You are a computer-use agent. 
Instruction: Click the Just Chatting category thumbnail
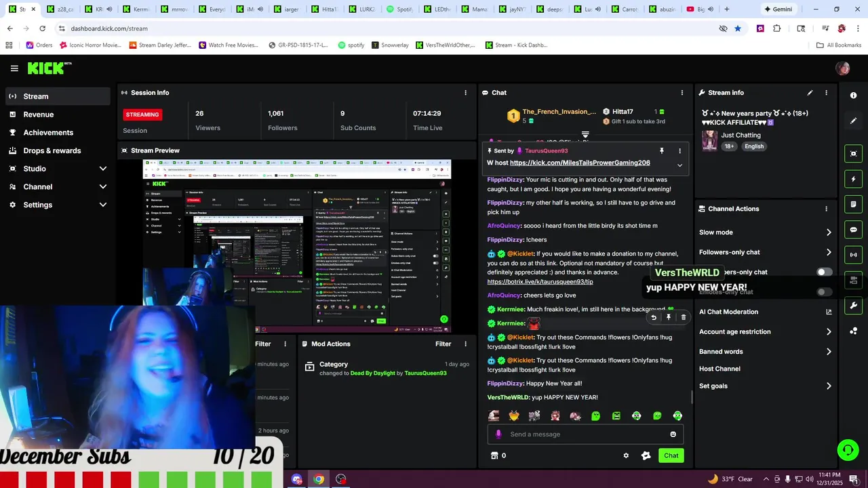pos(709,140)
